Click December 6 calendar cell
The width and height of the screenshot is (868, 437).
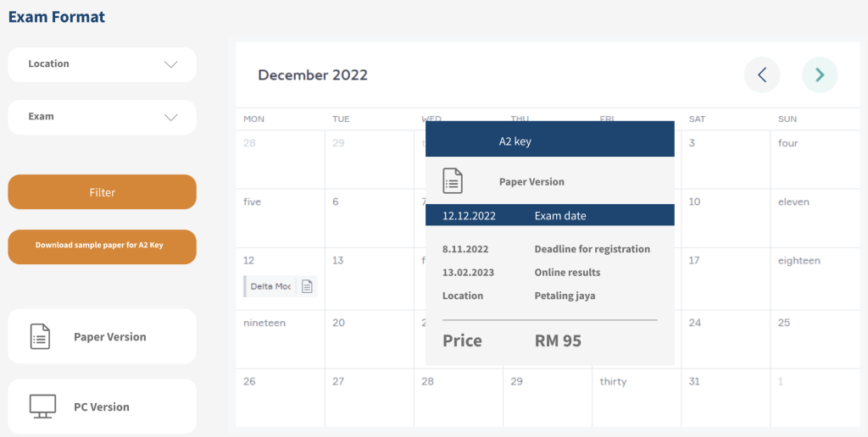pyautogui.click(x=369, y=218)
